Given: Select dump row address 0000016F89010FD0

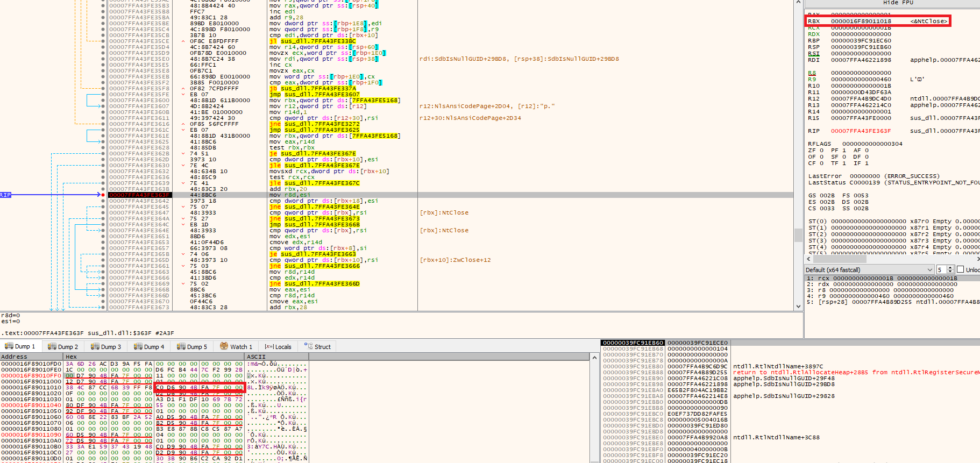Looking at the screenshot, I should pyautogui.click(x=31, y=364).
